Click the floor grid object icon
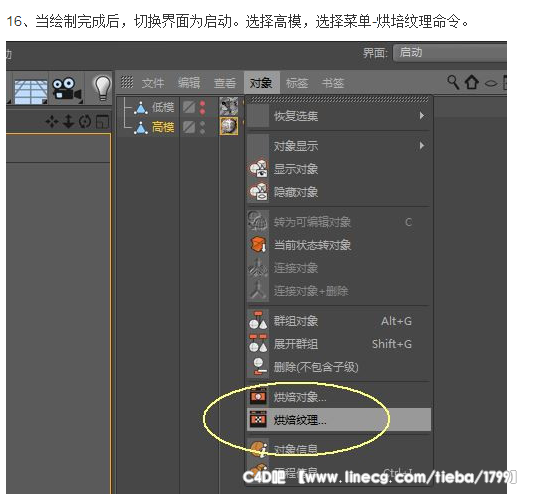Viewport: 543px width, 494px height. tap(30, 91)
